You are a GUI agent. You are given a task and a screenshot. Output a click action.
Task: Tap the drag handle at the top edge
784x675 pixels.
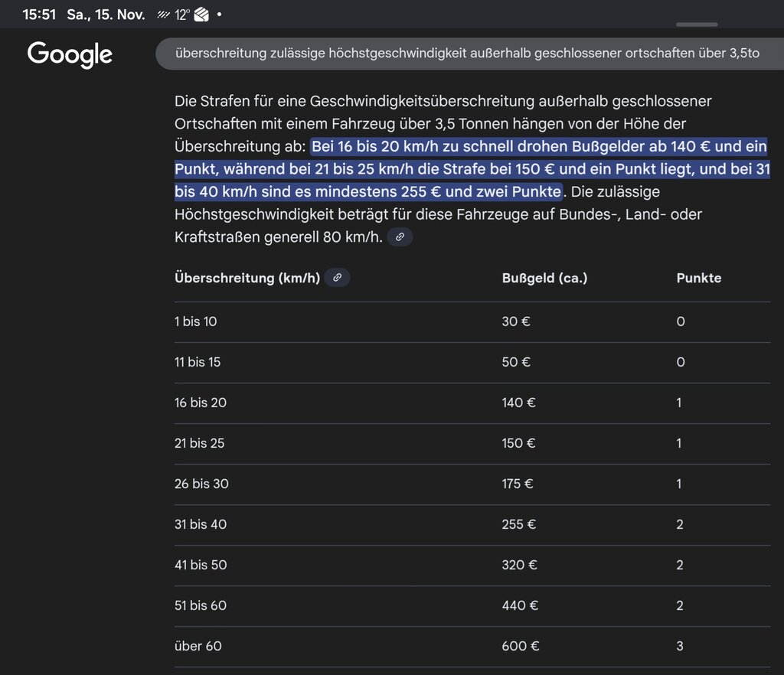(x=697, y=24)
